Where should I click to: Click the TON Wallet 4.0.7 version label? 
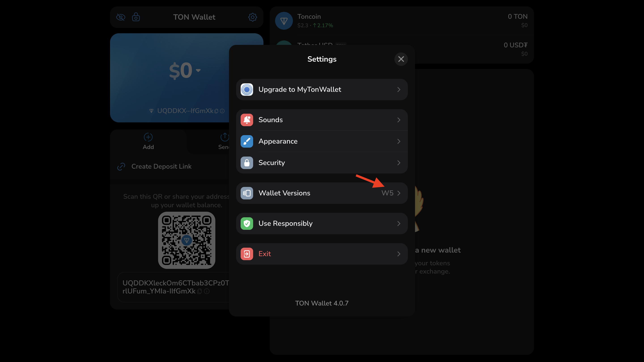(x=322, y=303)
